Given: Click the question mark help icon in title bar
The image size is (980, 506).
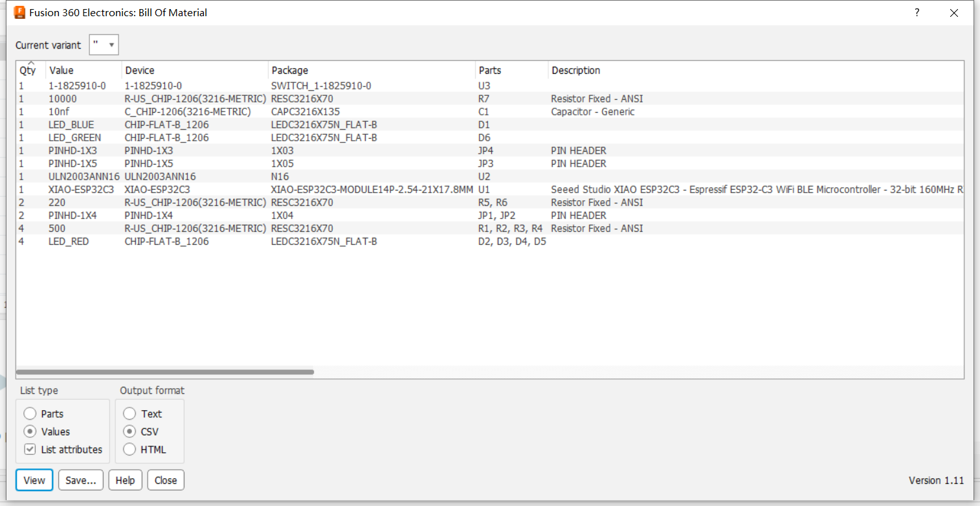Looking at the screenshot, I should point(917,12).
